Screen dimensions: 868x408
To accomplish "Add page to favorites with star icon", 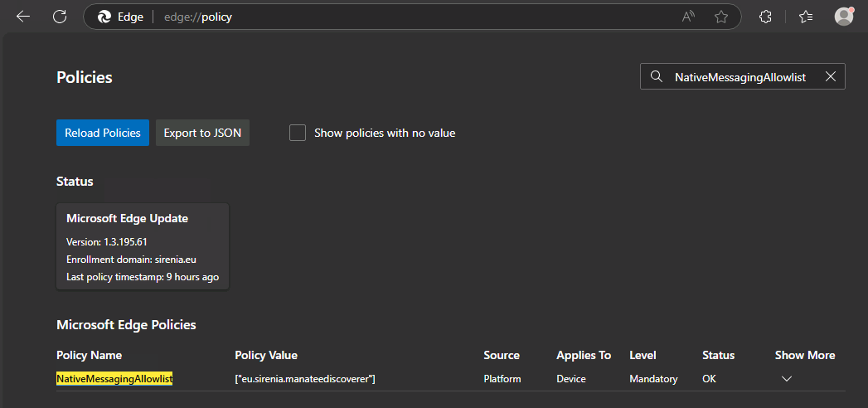I will [720, 17].
